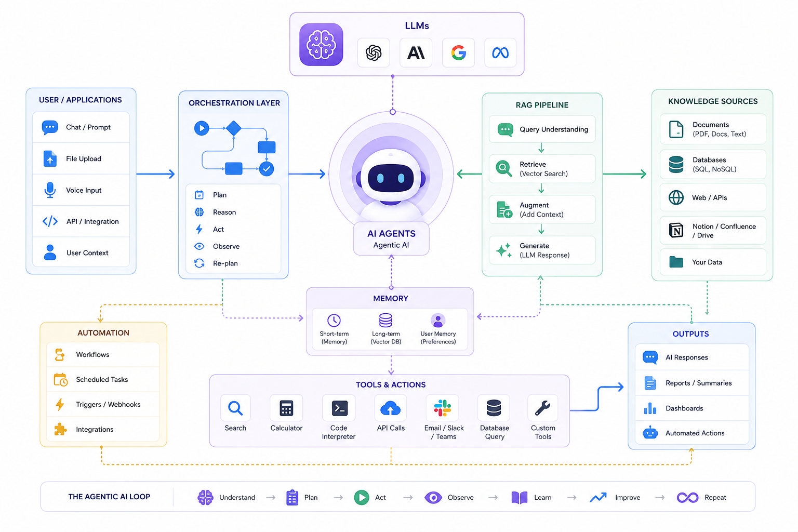Image resolution: width=798 pixels, height=532 pixels.
Task: Click the Chat / Prompt speech bubble icon
Action: (x=50, y=127)
